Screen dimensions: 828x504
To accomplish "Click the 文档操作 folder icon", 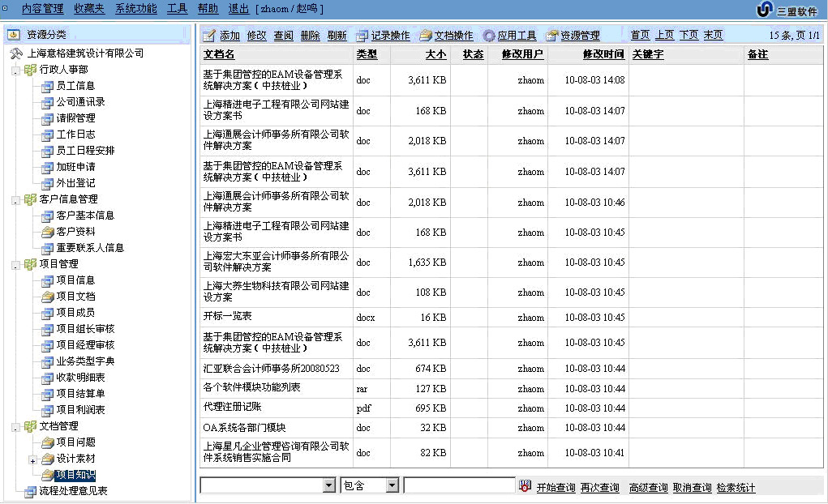I will 426,36.
